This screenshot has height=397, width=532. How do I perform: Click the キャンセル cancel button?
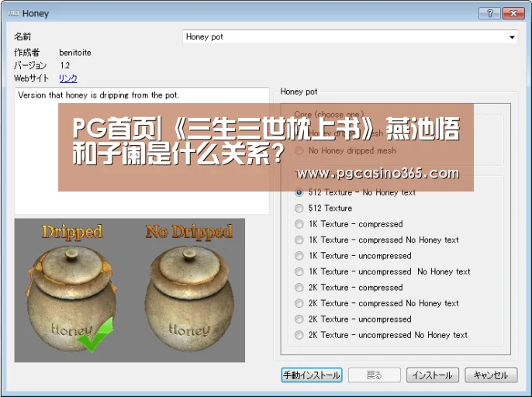pyautogui.click(x=491, y=375)
